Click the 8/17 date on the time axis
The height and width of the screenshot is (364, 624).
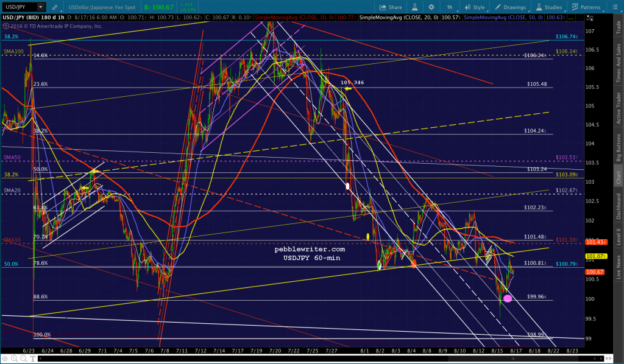pos(516,351)
